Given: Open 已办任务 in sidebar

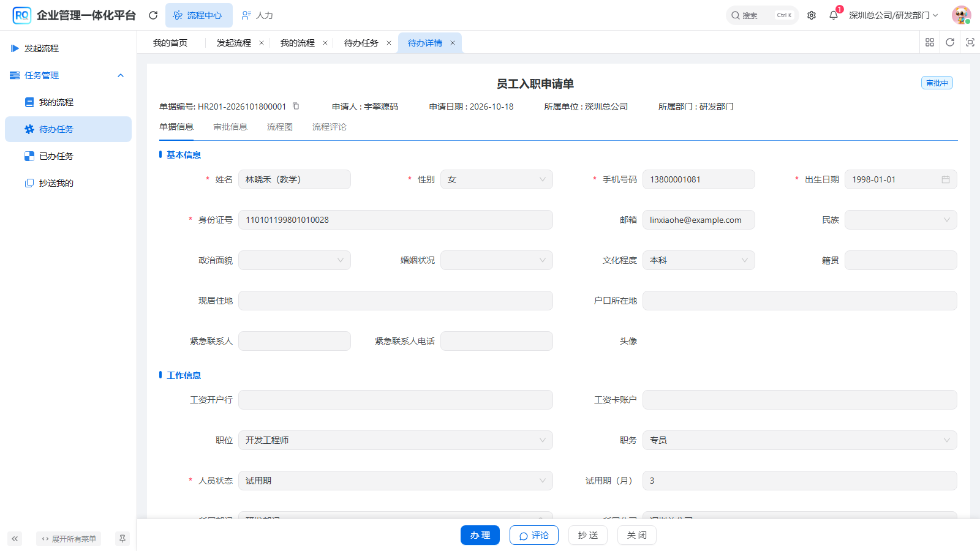Looking at the screenshot, I should (x=68, y=156).
